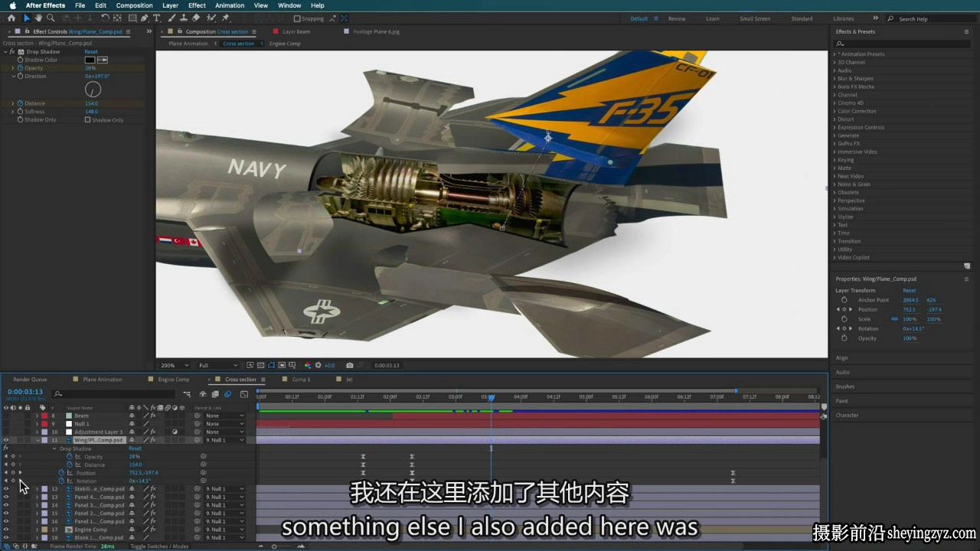Click Toggle Switches / Modes button
Image resolution: width=980 pixels, height=551 pixels.
(159, 546)
